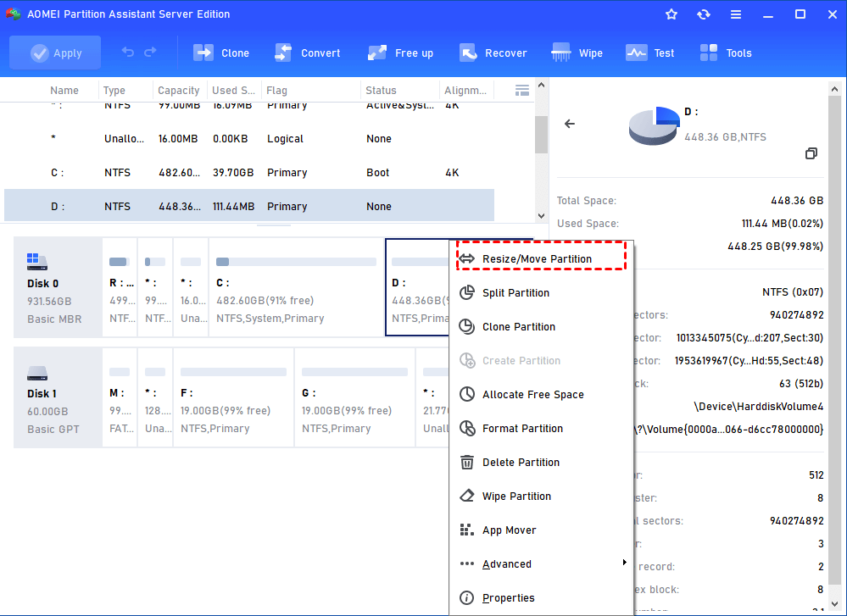Open the Recover tool
This screenshot has height=616, width=847.
pyautogui.click(x=493, y=53)
